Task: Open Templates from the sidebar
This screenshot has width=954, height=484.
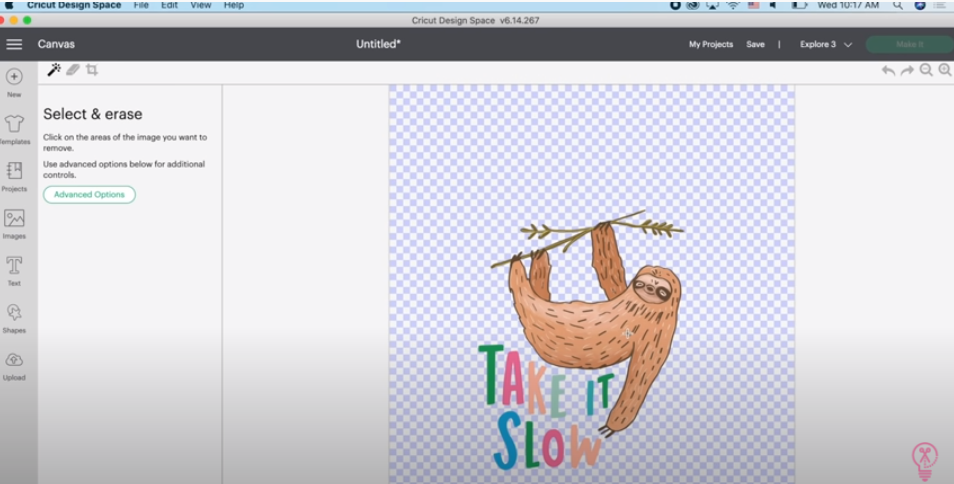Action: coord(14,124)
